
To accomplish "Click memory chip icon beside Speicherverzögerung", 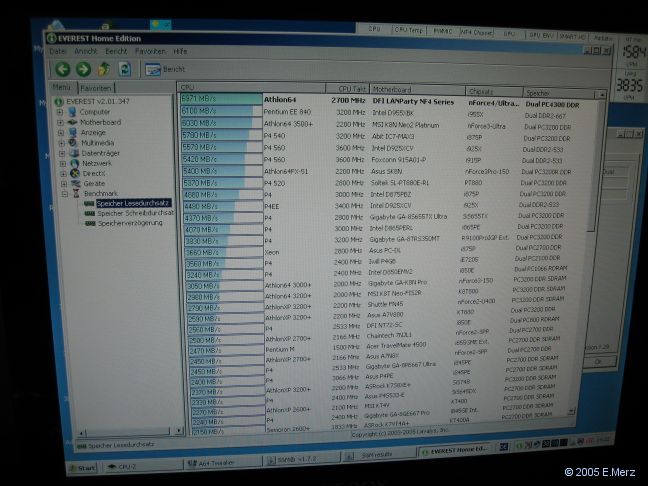I will pos(90,223).
